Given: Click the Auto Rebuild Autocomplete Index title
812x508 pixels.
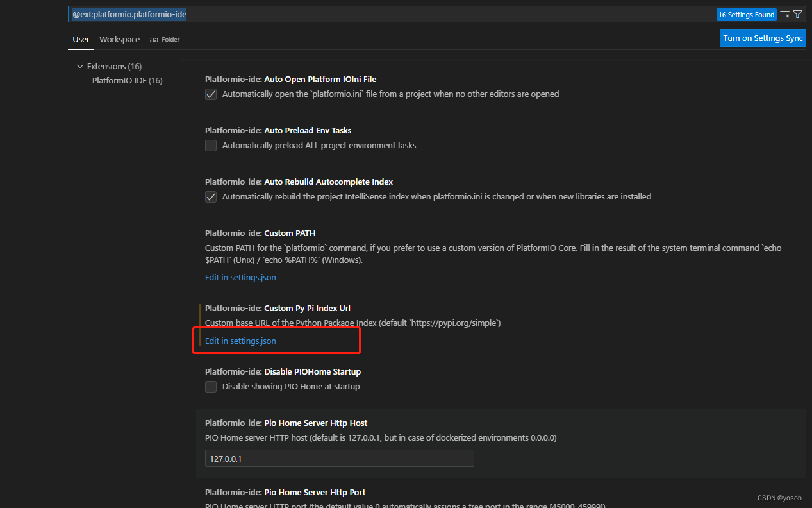Looking at the screenshot, I should tap(299, 182).
